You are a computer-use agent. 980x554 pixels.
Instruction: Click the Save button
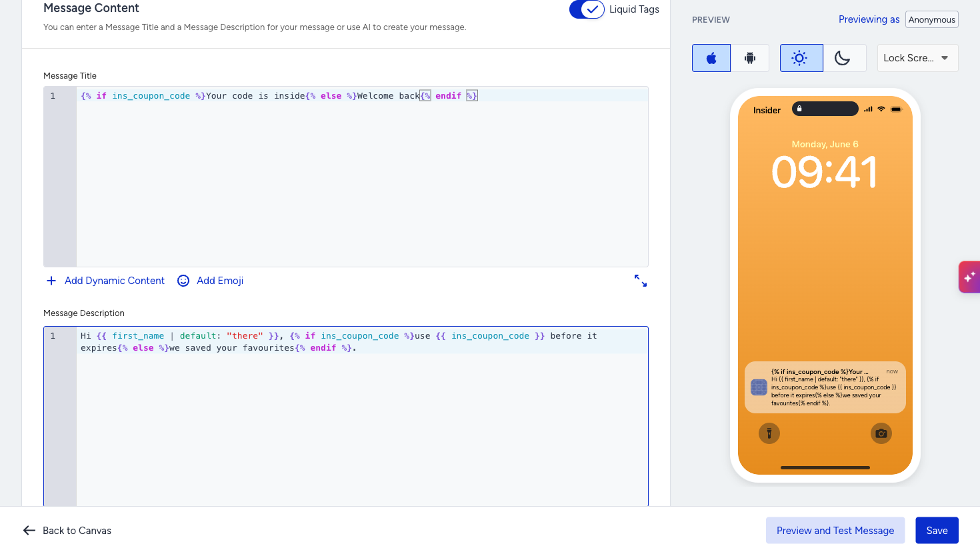pos(937,531)
